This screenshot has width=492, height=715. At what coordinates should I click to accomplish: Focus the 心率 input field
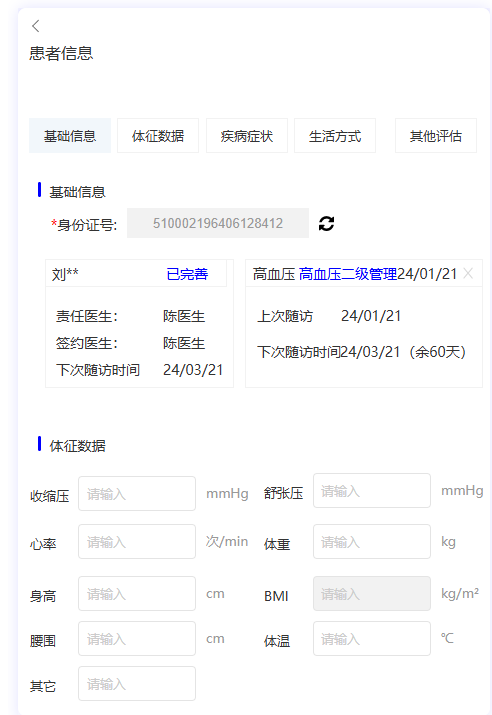point(137,541)
